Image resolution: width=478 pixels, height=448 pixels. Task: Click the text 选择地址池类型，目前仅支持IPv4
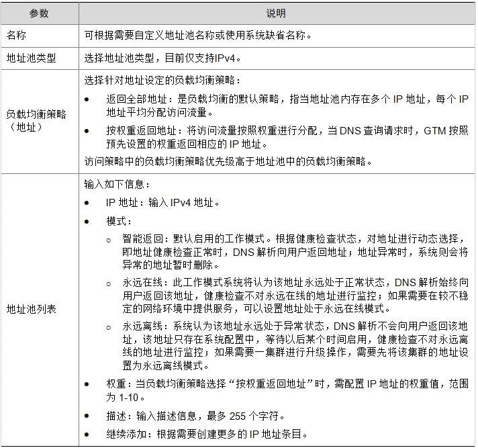(x=162, y=58)
